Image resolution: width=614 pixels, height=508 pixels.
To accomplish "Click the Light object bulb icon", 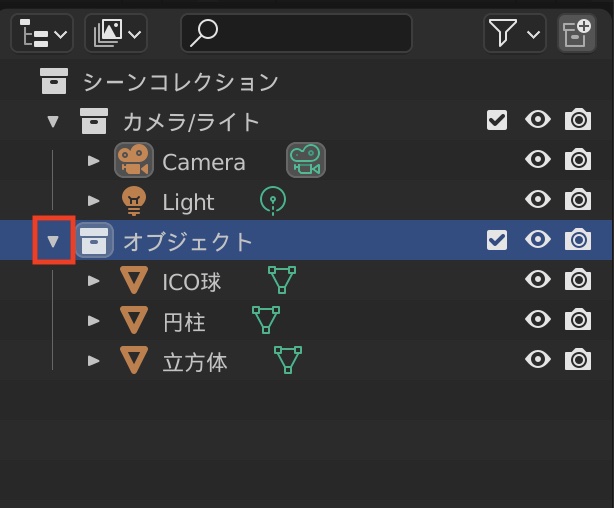I will tap(133, 201).
